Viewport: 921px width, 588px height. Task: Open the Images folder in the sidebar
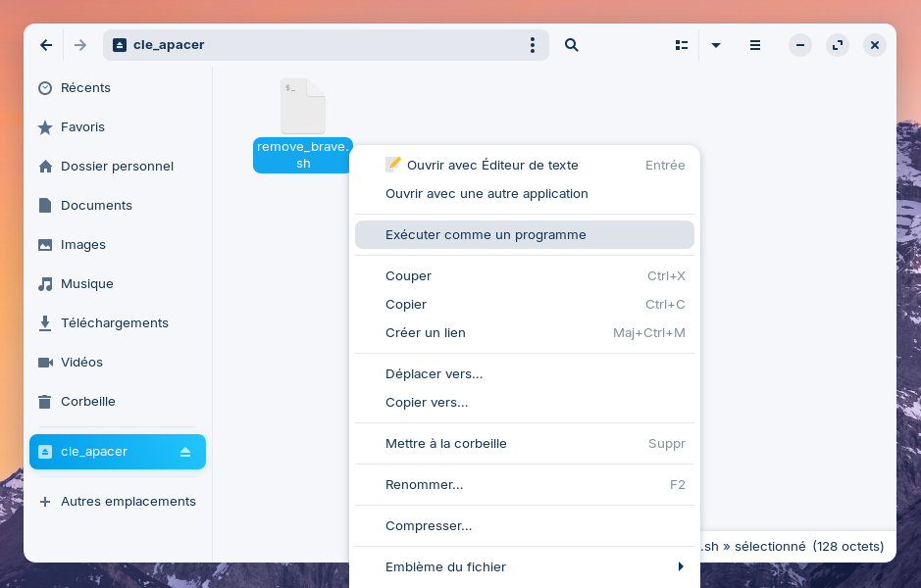[118, 245]
